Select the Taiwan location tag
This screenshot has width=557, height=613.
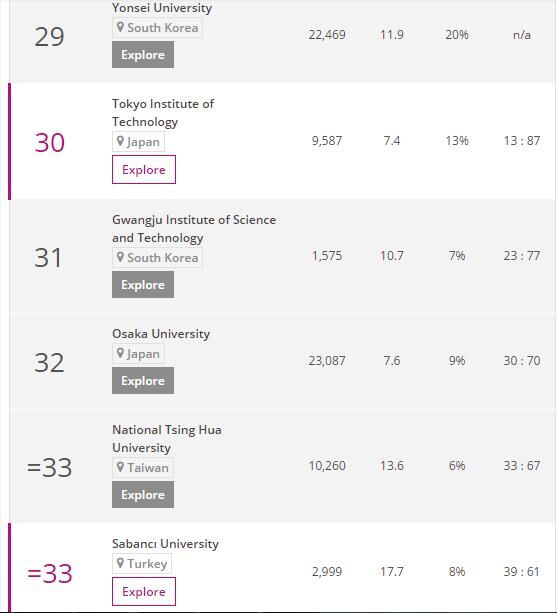tap(143, 467)
